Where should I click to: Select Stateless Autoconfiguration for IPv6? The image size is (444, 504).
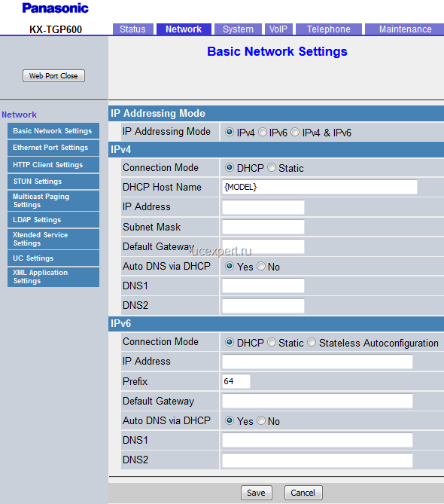point(312,342)
